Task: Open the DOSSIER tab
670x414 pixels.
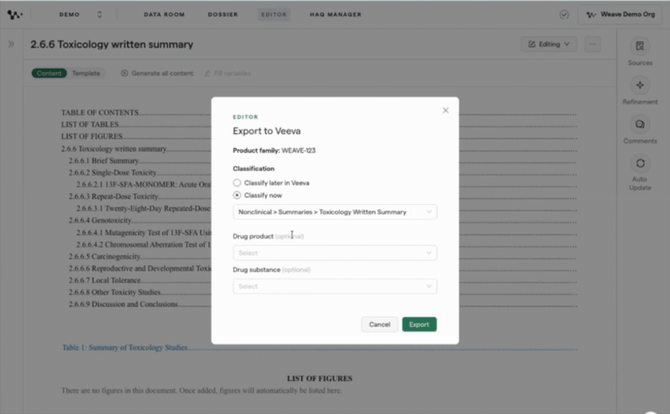Action: 223,15
